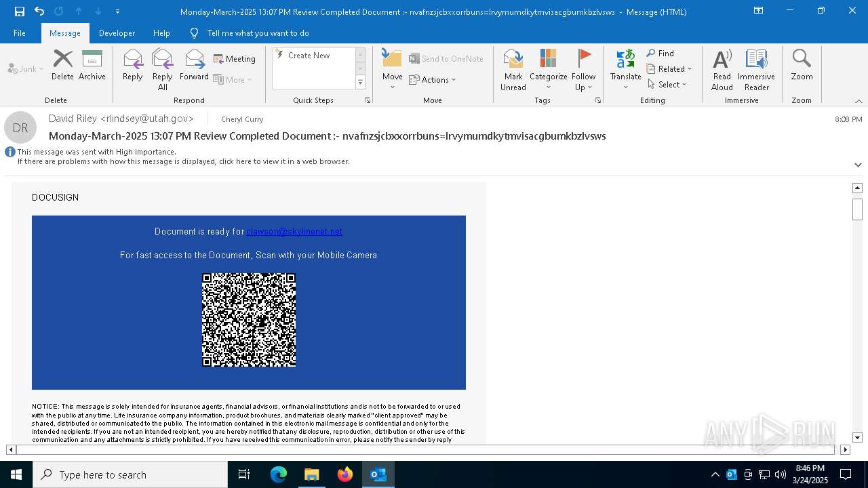Open the Help tab
Viewport: 868px width, 488px height.
coord(161,33)
